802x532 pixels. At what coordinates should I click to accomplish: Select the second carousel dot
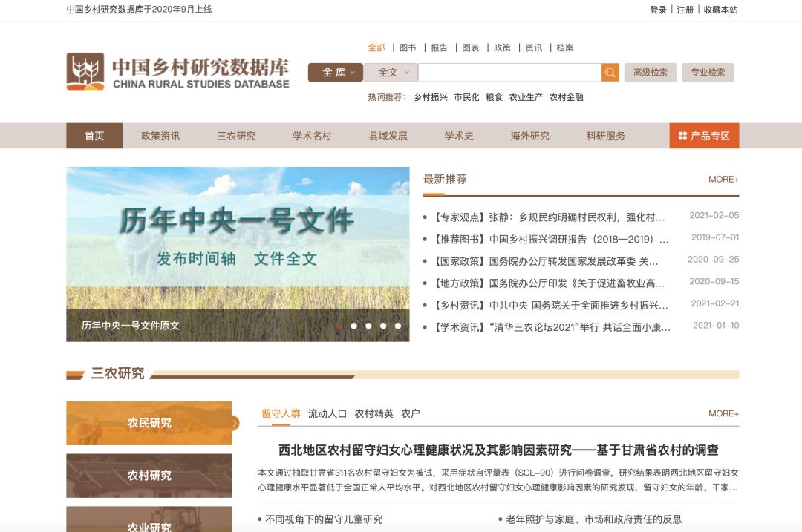(x=354, y=326)
